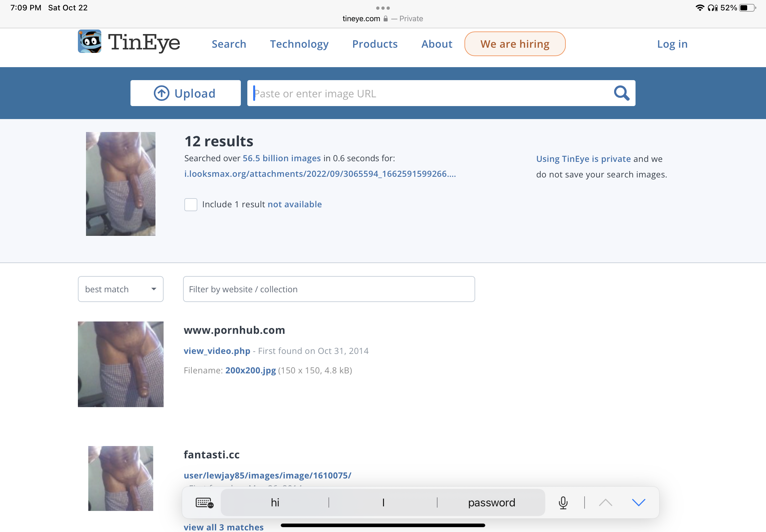Tap the blue down chevron in keyboard bar

639,502
